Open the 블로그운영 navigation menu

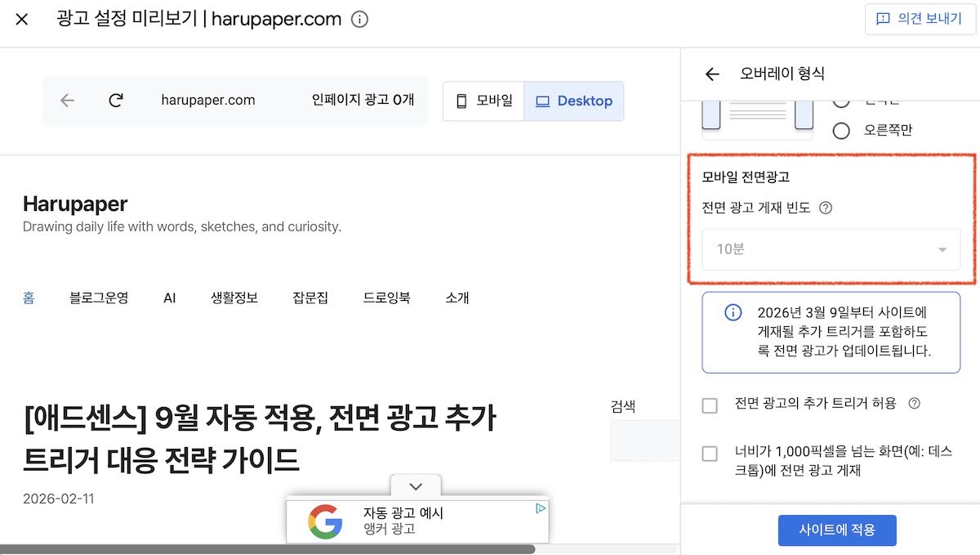pos(98,298)
